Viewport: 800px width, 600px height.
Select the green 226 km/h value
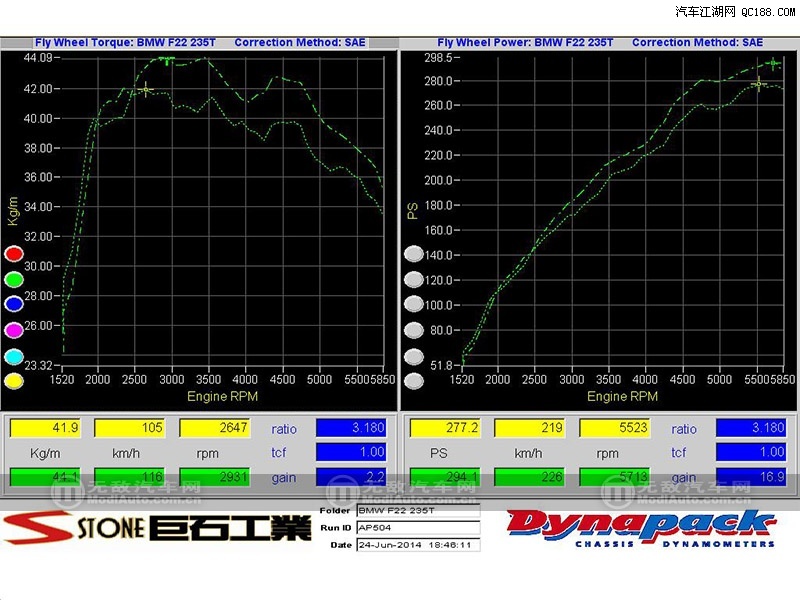point(530,477)
